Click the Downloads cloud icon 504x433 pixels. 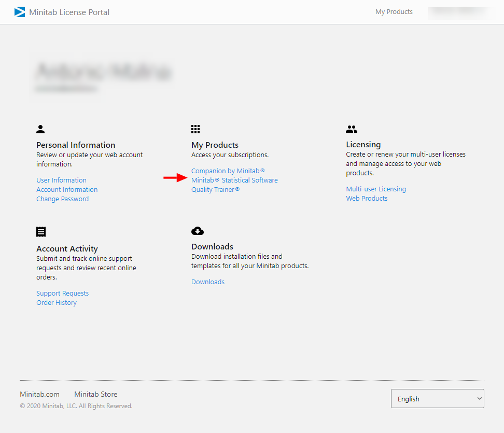pyautogui.click(x=198, y=231)
